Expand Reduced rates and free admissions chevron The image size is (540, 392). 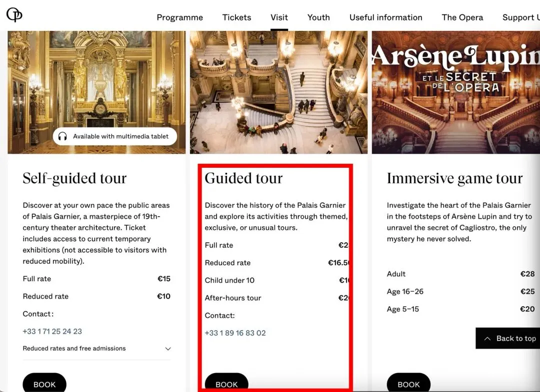point(167,349)
